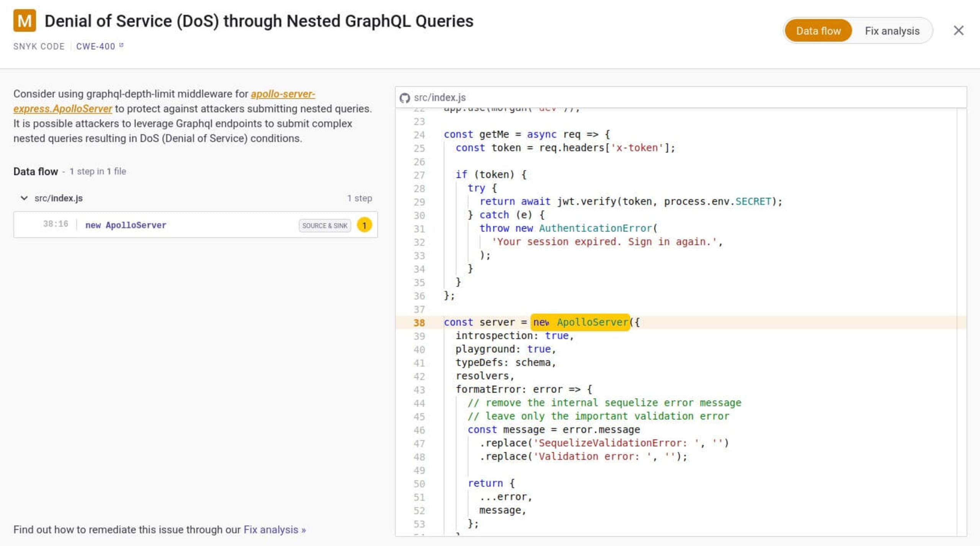
Task: Collapse the src/index.js data flow group
Action: click(24, 198)
